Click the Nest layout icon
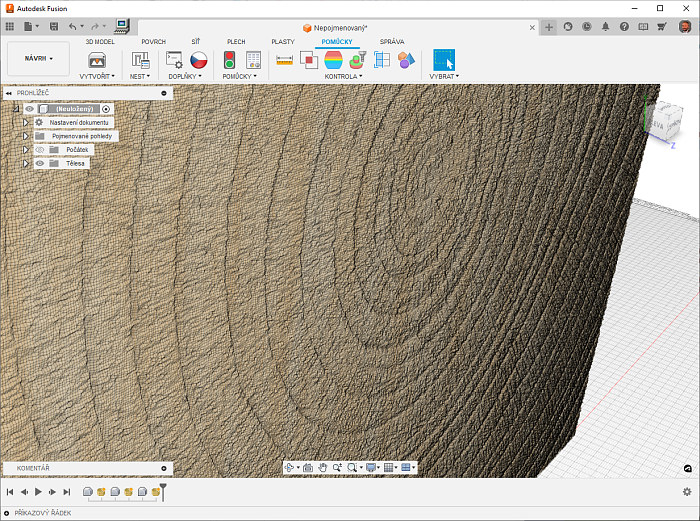Image resolution: width=700 pixels, height=521 pixels. point(140,60)
